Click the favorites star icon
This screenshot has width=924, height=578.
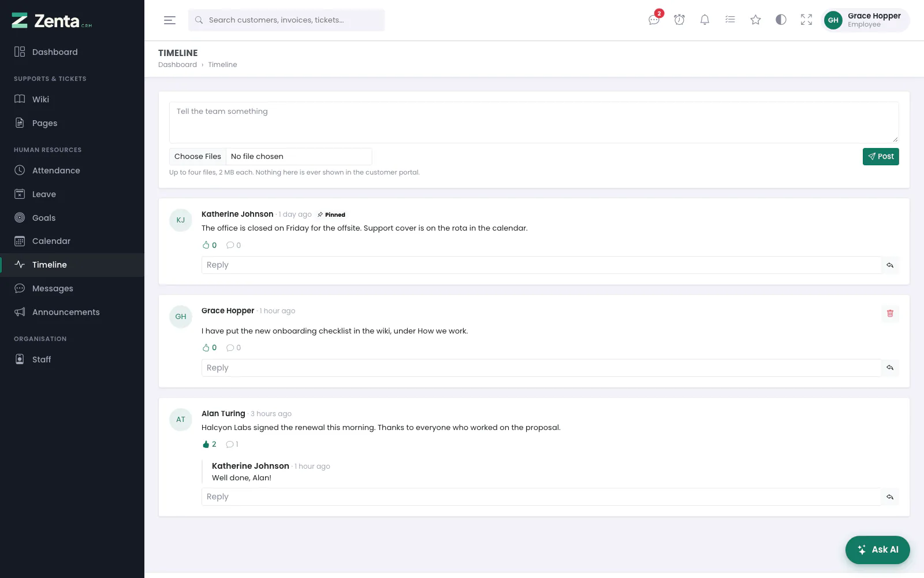click(x=756, y=20)
